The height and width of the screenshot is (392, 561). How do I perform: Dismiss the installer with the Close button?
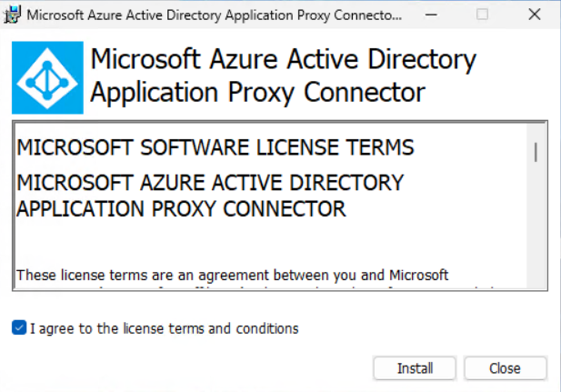tap(506, 368)
